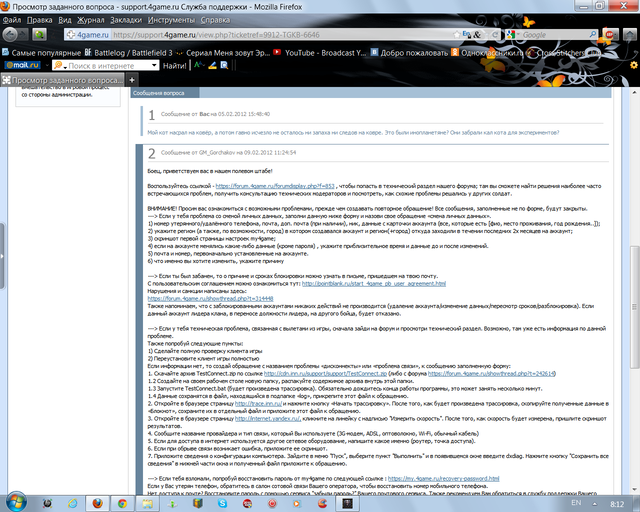Open the Справка menu
This screenshot has height=512, width=640.
click(215, 20)
